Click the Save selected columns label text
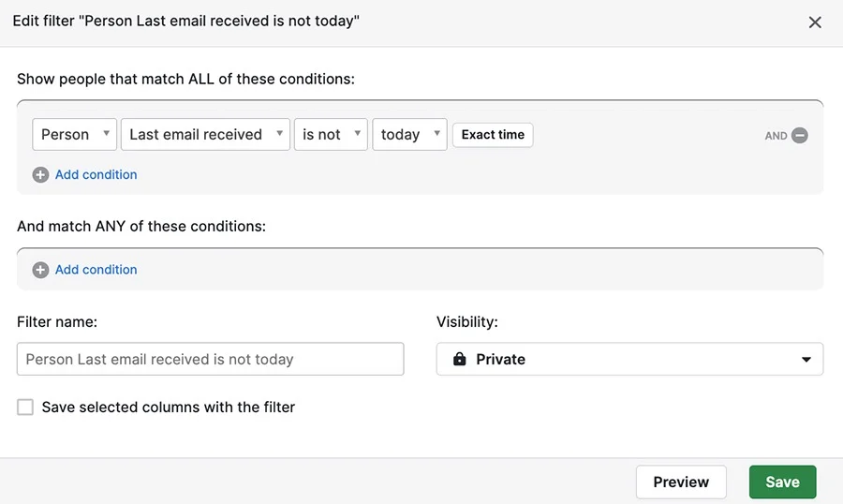The image size is (843, 504). point(169,408)
